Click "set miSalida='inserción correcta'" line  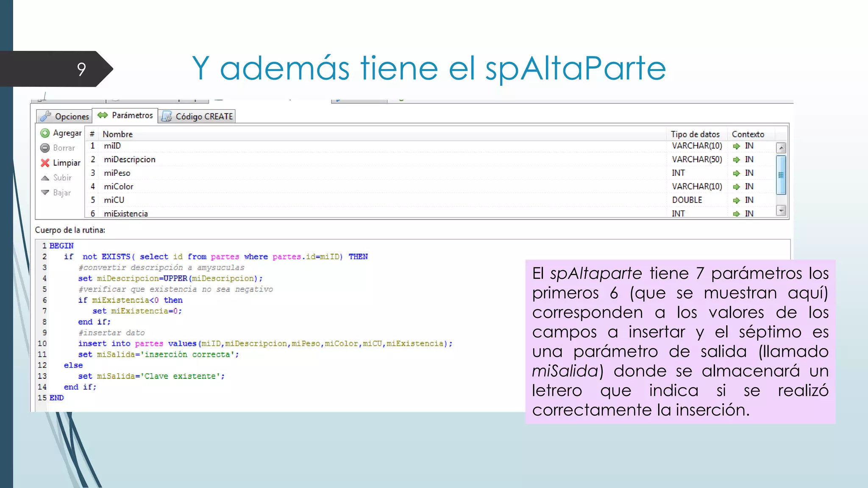point(159,355)
